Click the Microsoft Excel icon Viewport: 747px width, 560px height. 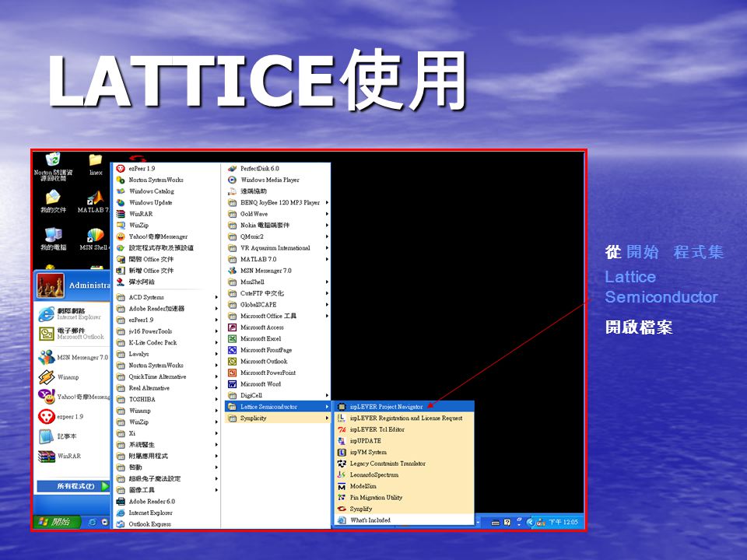click(232, 338)
